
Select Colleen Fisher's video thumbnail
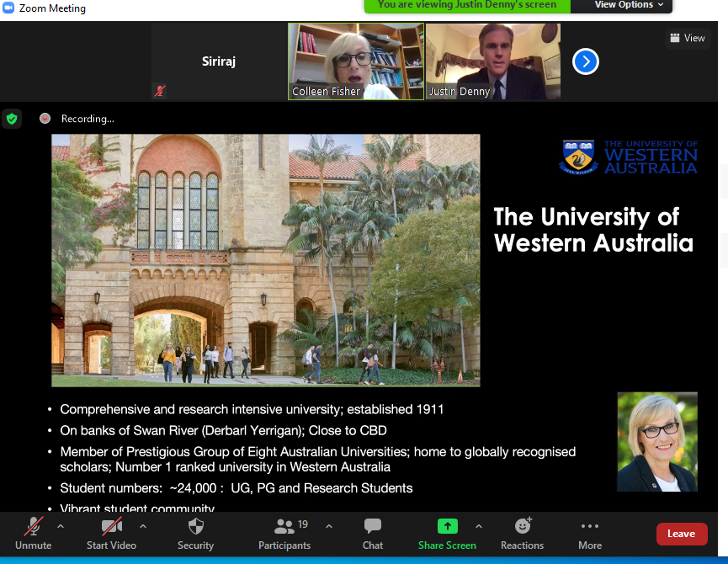point(356,61)
